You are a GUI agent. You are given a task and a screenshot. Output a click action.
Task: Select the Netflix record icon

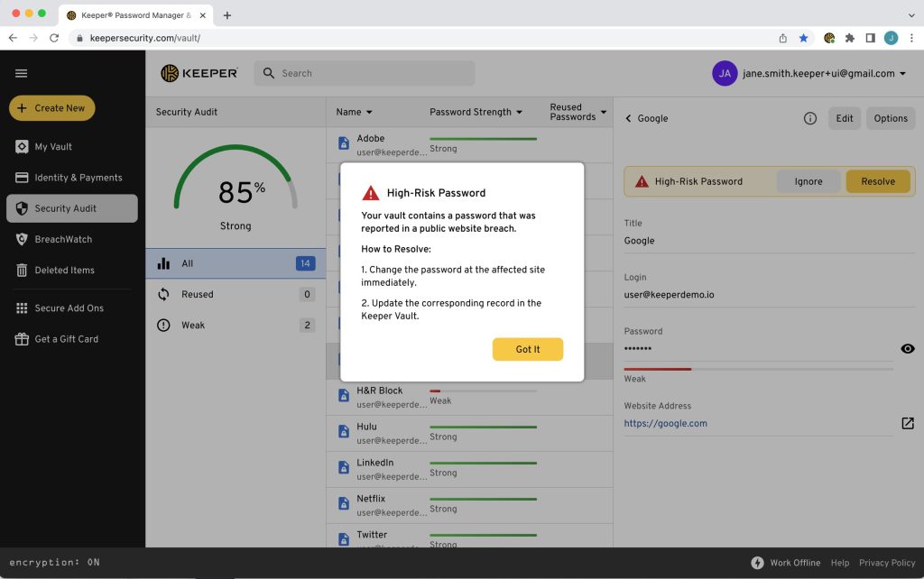pos(344,503)
